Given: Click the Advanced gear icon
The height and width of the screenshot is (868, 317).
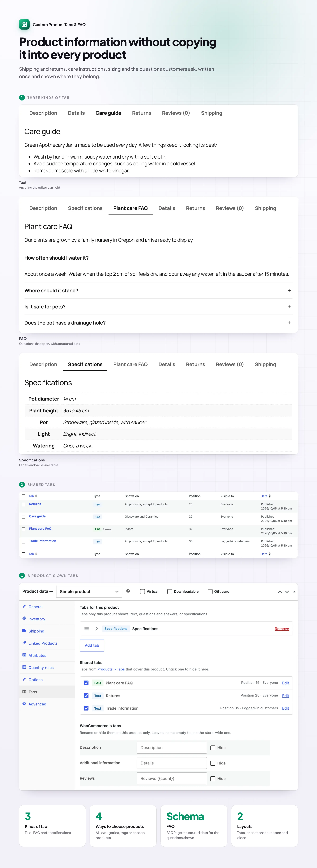Looking at the screenshot, I should [24, 703].
